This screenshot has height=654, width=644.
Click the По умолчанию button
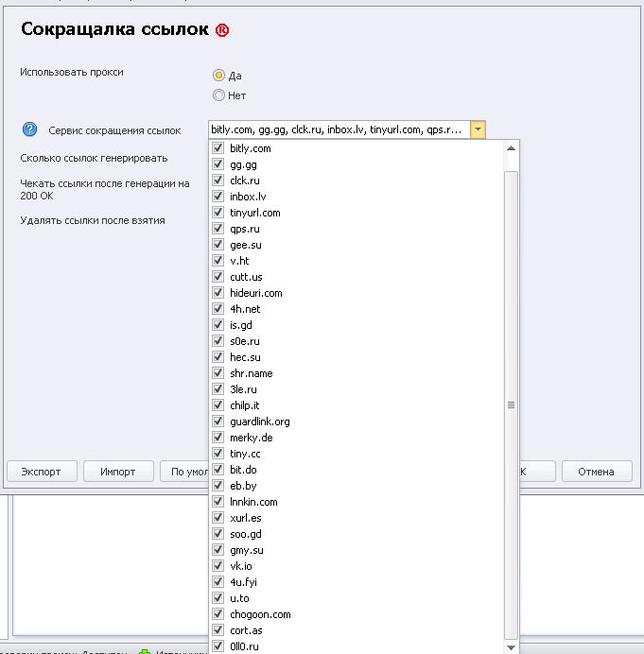(184, 472)
